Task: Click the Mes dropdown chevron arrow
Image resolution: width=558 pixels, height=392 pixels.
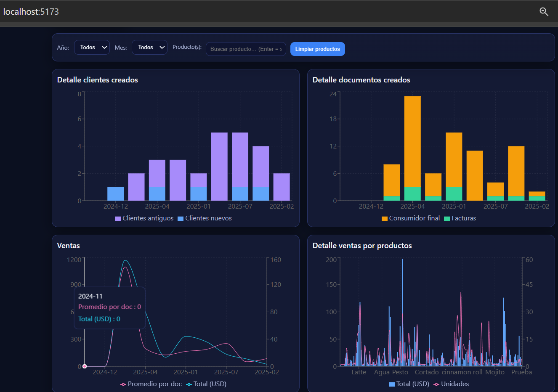Action: pyautogui.click(x=162, y=48)
